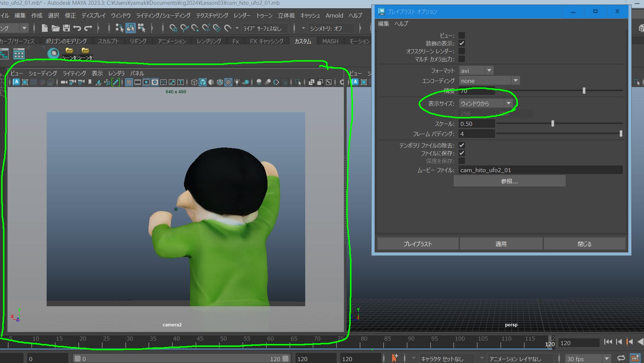Screen dimensions: 644x363
Task: Open the 30 fps frame rate dropdown
Action: tap(588, 359)
